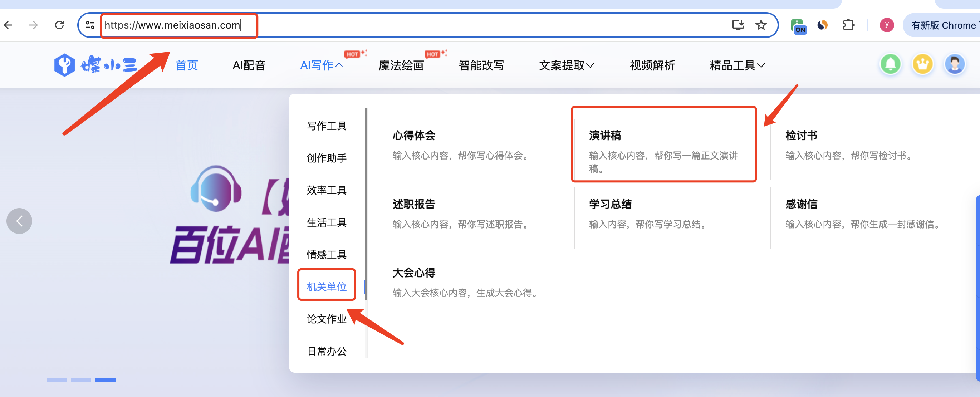Open the yellow crown VIP icon

[922, 64]
